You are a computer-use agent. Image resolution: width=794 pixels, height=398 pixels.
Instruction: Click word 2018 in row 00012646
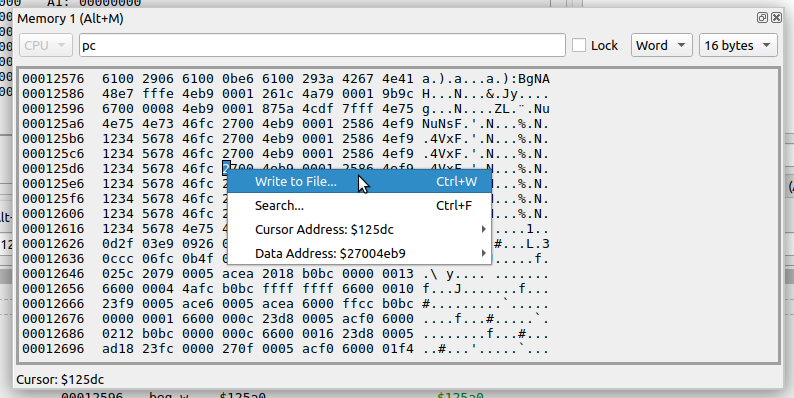point(278,274)
